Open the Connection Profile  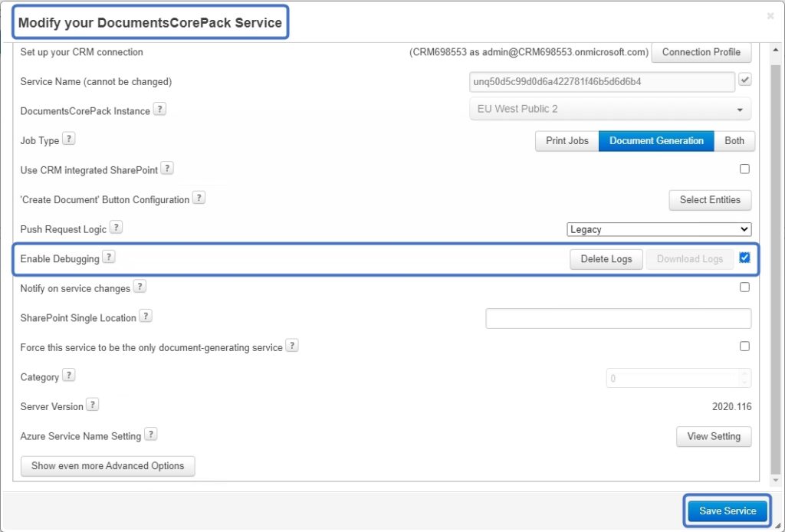coord(701,52)
